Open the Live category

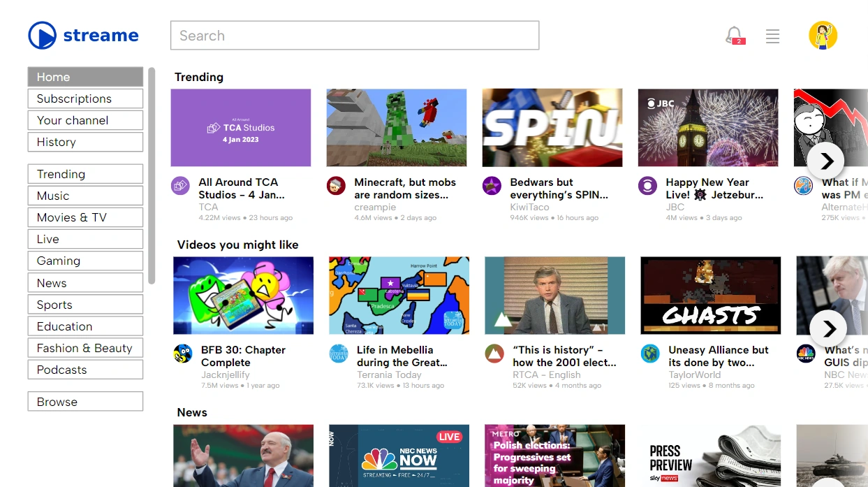click(85, 239)
